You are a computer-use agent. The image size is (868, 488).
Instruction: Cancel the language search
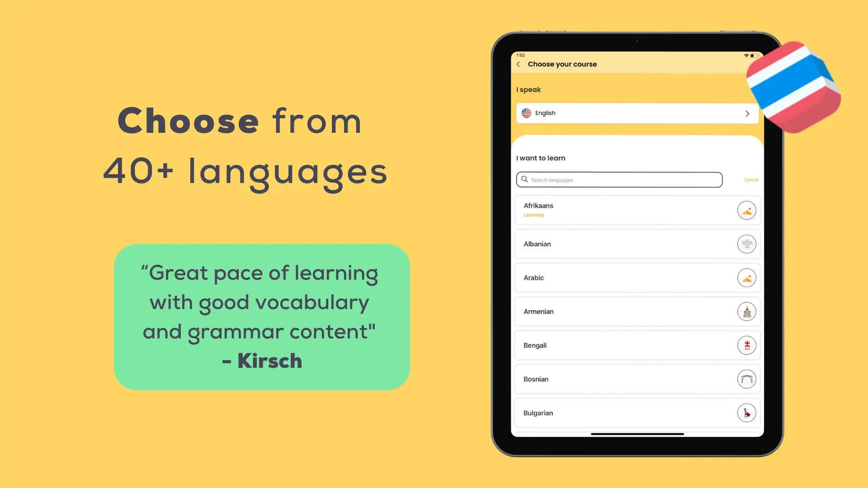pos(751,179)
